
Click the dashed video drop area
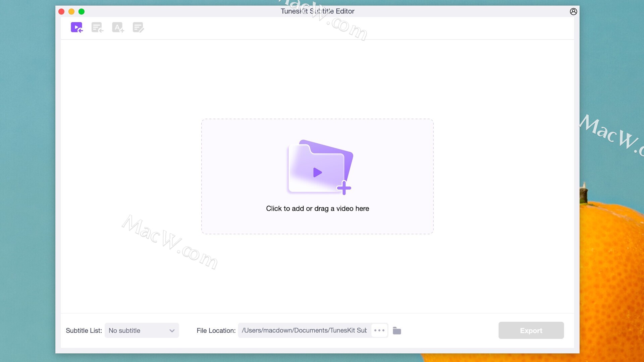pos(317,176)
